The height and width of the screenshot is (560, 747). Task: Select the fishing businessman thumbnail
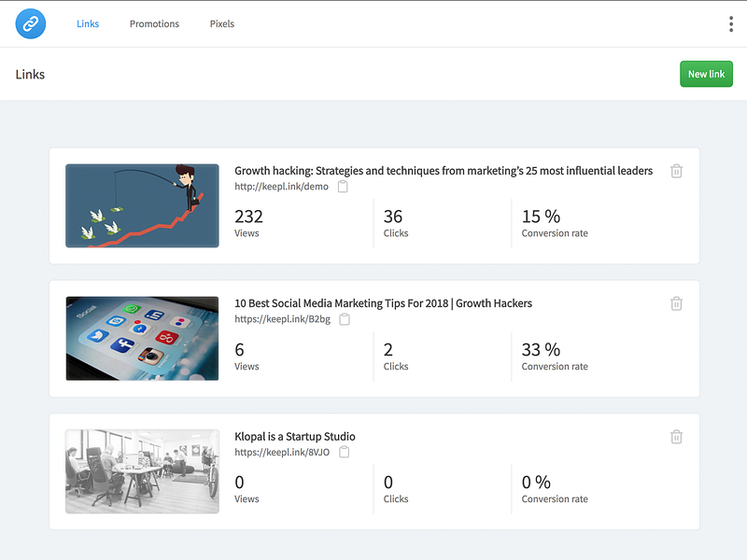[142, 205]
